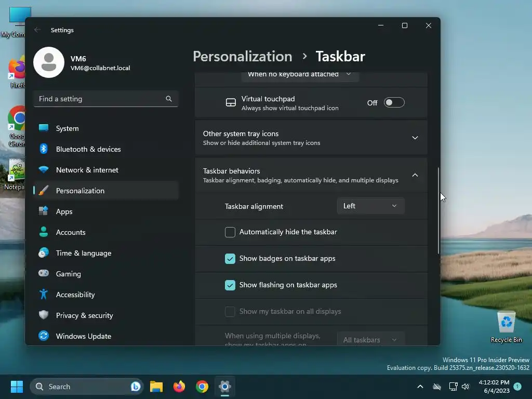The height and width of the screenshot is (399, 532).
Task: Click the back arrow in Settings title bar
Action: click(x=37, y=30)
